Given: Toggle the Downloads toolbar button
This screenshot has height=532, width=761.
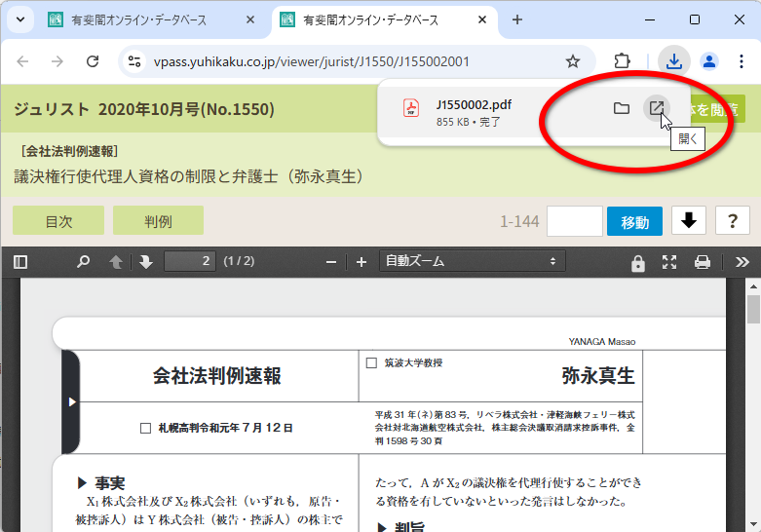Looking at the screenshot, I should (x=674, y=61).
